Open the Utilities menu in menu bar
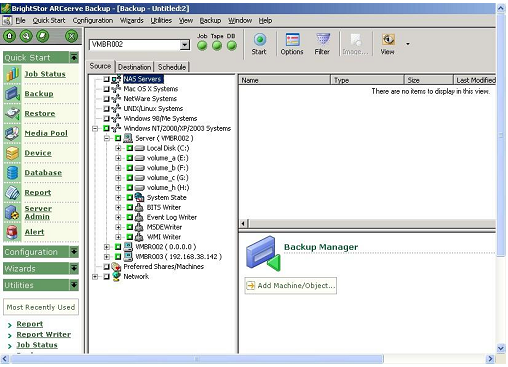This screenshot has height=367, width=508. (x=161, y=21)
